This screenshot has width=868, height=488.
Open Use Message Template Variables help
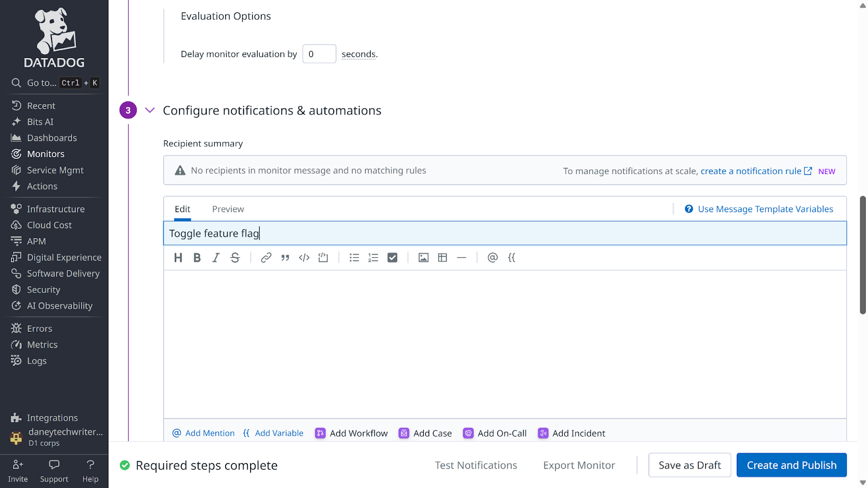759,209
